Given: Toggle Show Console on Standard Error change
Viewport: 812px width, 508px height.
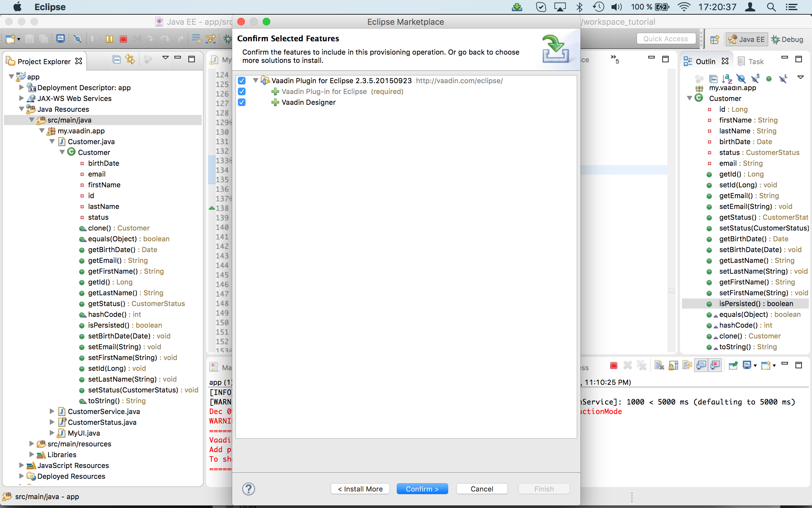Looking at the screenshot, I should pyautogui.click(x=715, y=365).
